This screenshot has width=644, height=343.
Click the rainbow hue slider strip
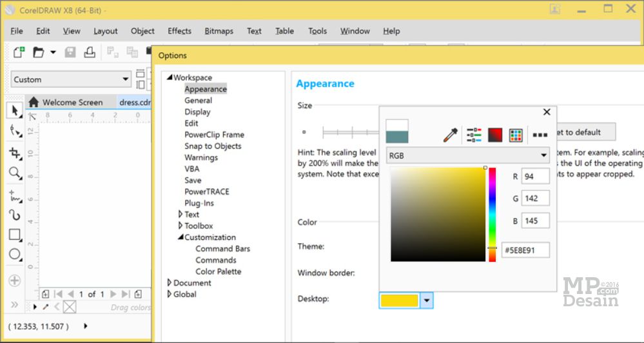click(492, 215)
